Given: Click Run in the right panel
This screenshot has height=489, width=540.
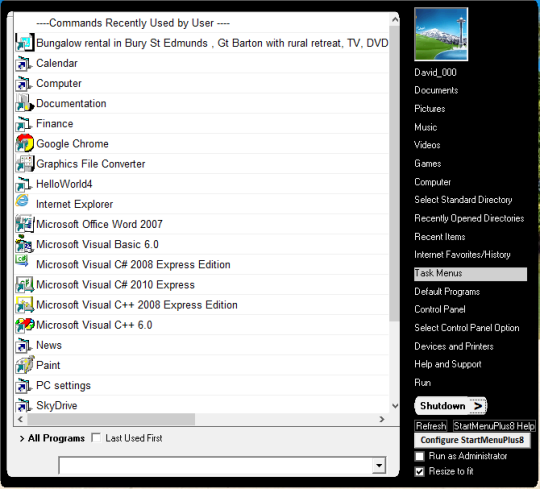Looking at the screenshot, I should 423,383.
